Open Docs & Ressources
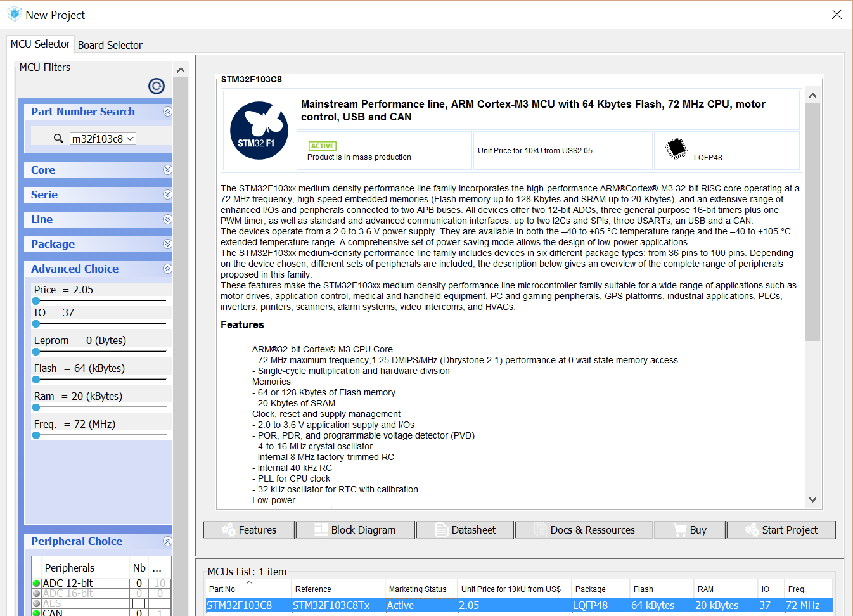This screenshot has width=853, height=616. pos(584,530)
